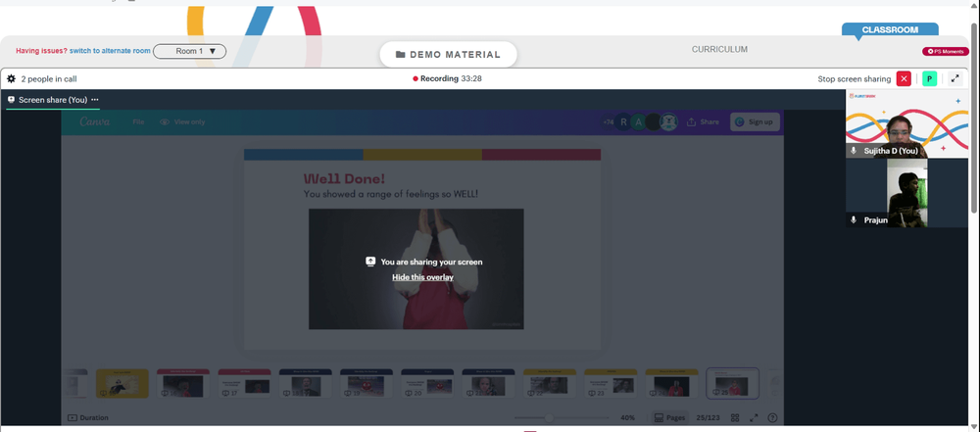Viewport: 980px width, 432px height.
Task: Open the Canva File menu
Action: coord(138,121)
